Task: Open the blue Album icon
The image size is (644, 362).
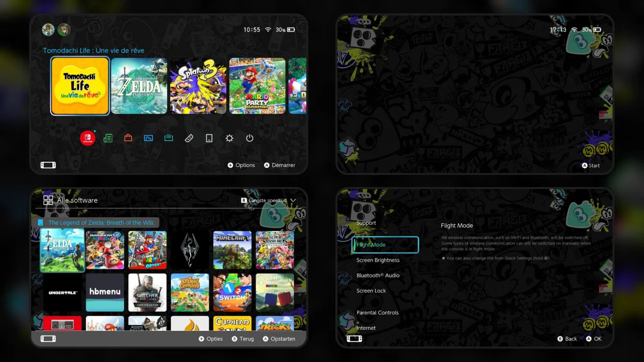Action: (x=148, y=138)
